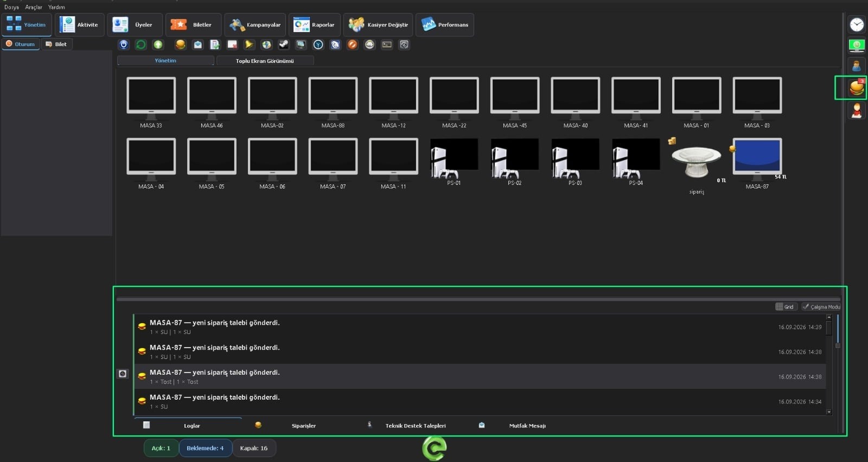
Task: Toggle the Çalışma Modu button
Action: point(821,307)
